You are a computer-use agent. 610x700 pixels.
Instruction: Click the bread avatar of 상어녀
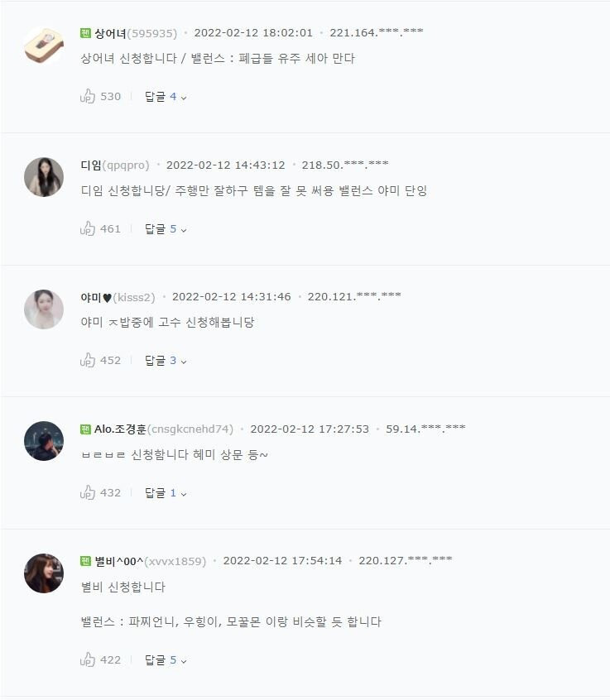click(x=44, y=46)
